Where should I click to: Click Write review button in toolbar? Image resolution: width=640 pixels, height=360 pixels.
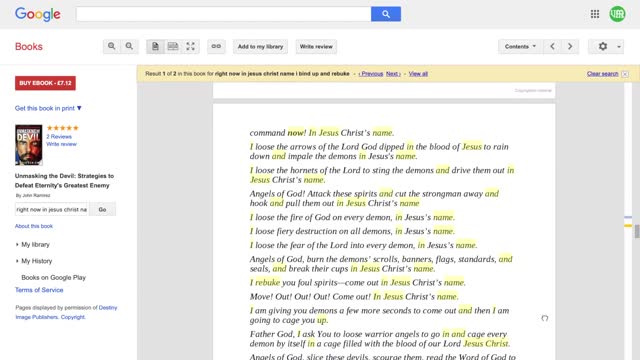[x=316, y=47]
